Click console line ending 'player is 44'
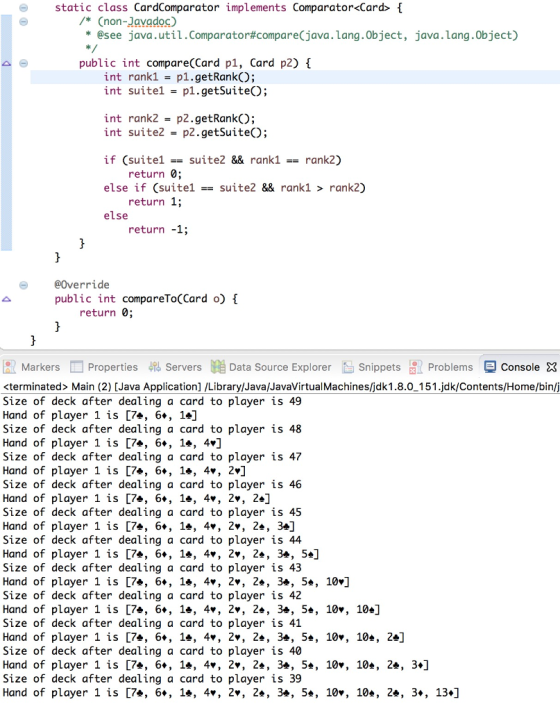Image resolution: width=560 pixels, height=711 pixels. (x=152, y=540)
